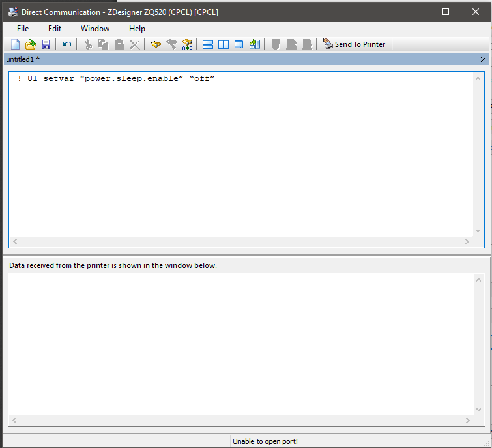Click the Copy toolbar icon

tap(103, 44)
